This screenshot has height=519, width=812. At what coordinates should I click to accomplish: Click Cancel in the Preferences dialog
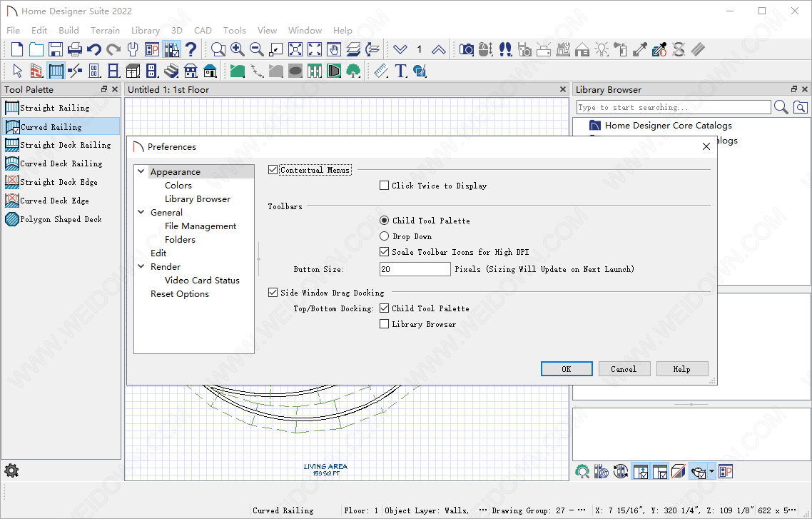coord(624,369)
